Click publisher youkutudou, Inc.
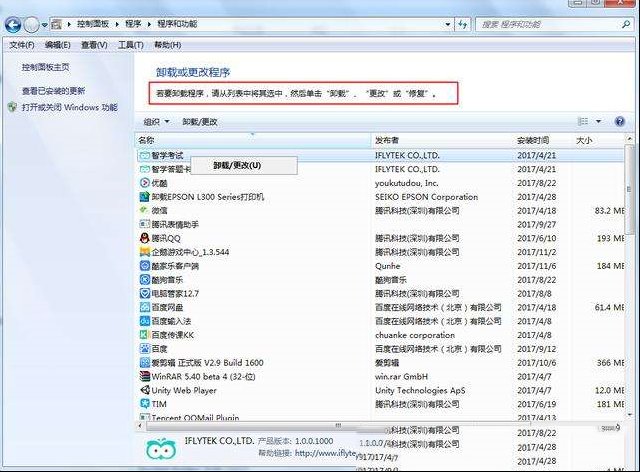Screen dimensions: 640x472 tap(407, 183)
